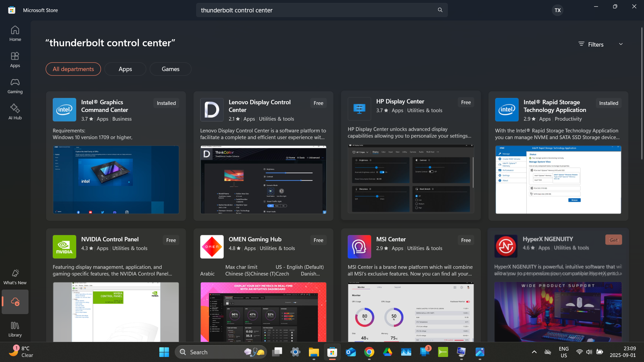Open the Apps section in the sidebar

point(15,60)
